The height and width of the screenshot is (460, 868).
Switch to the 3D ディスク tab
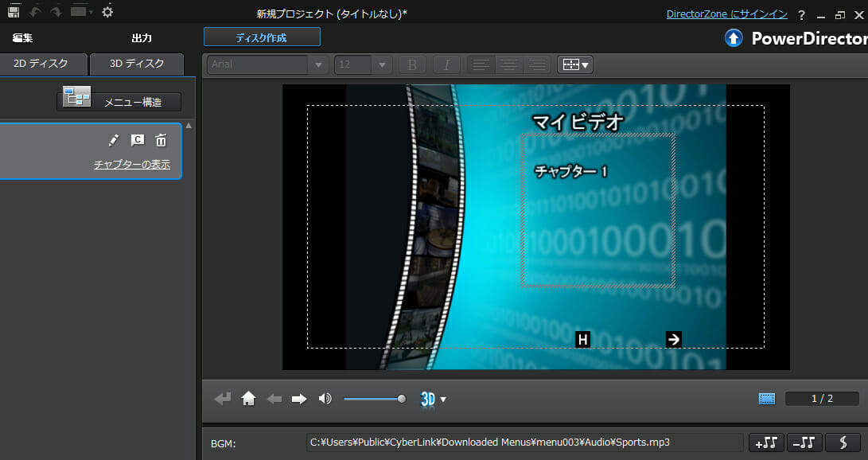[137, 64]
